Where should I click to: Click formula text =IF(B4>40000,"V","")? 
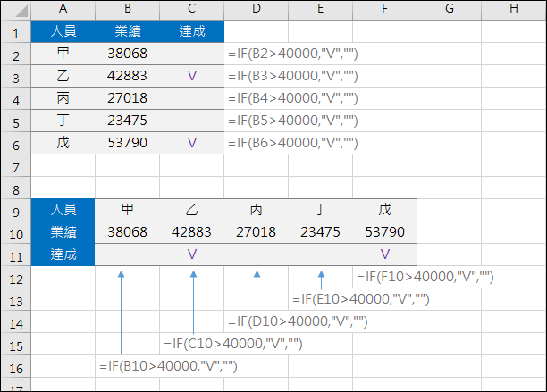click(293, 98)
